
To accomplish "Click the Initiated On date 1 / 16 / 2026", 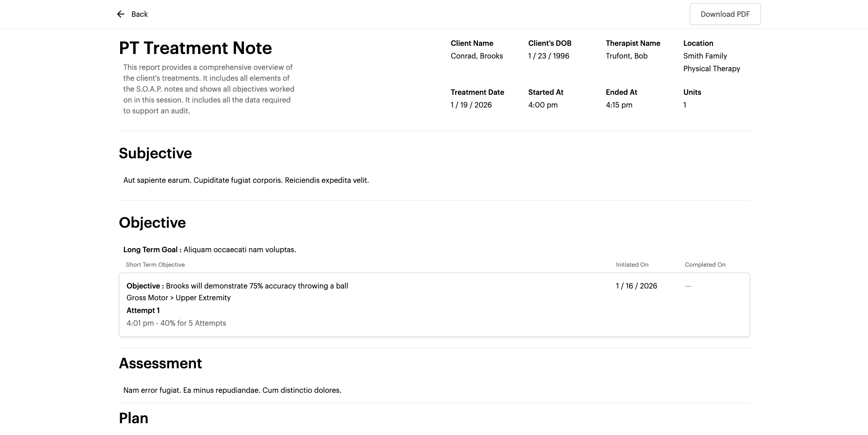I will (x=636, y=286).
